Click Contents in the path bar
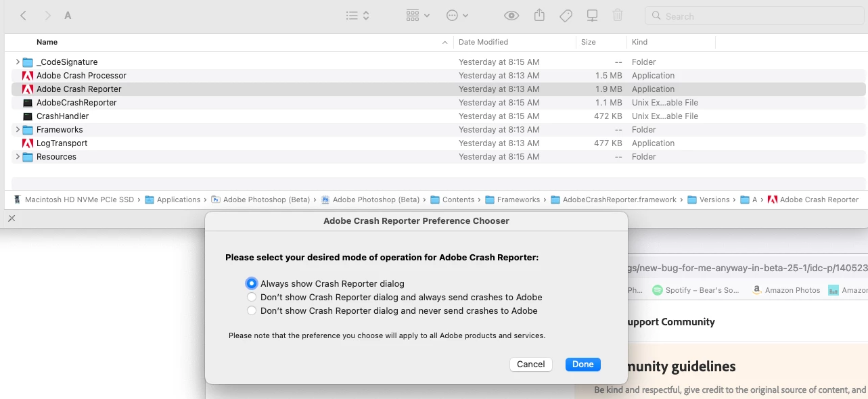 (458, 199)
